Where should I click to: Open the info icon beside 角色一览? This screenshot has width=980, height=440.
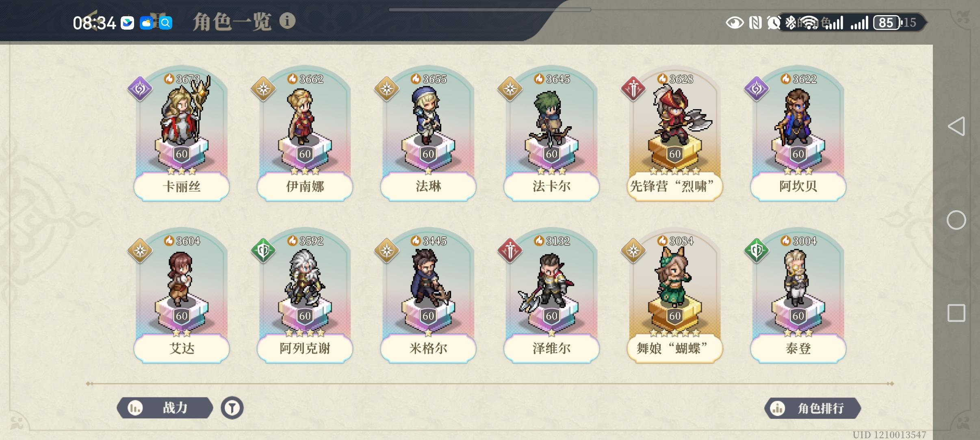click(287, 21)
